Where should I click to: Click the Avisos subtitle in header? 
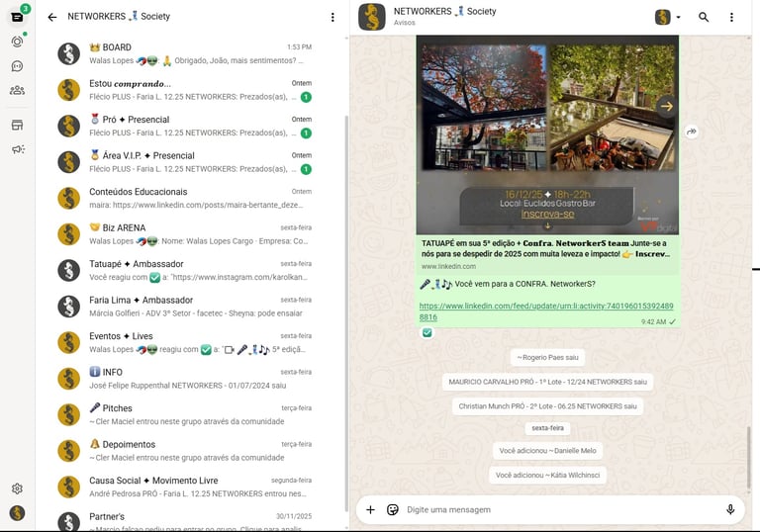click(x=404, y=23)
